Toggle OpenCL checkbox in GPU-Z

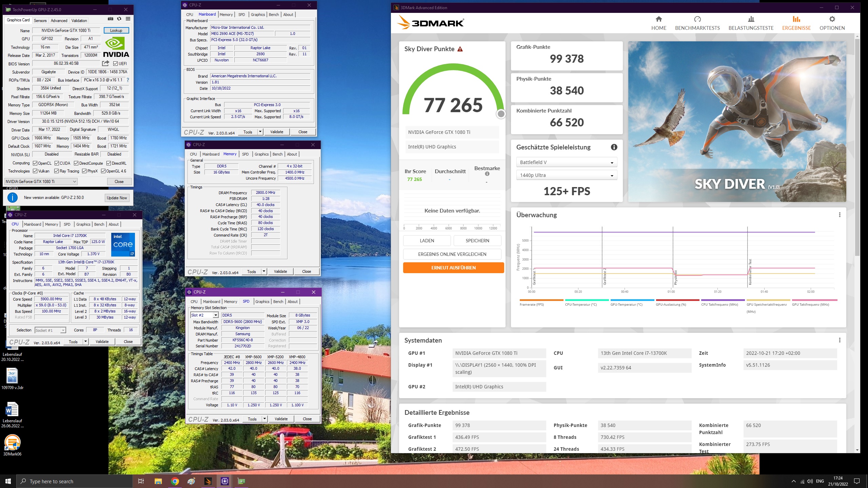pos(35,163)
